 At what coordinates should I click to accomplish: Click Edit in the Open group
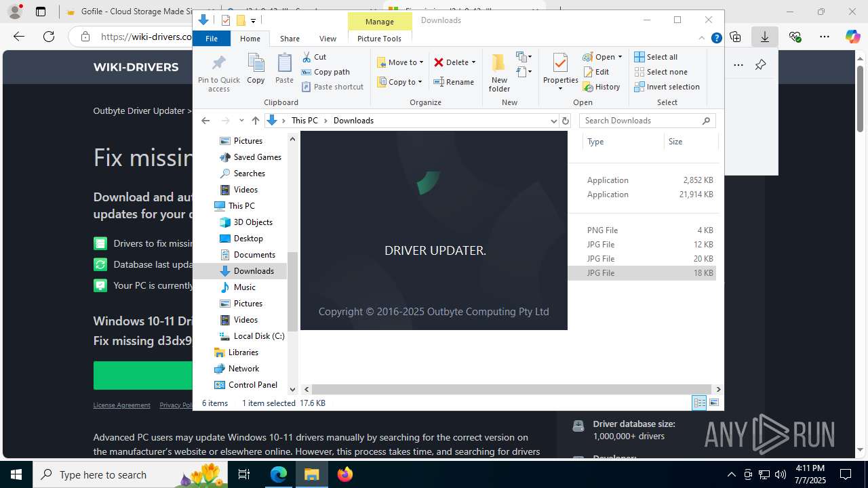(596, 72)
